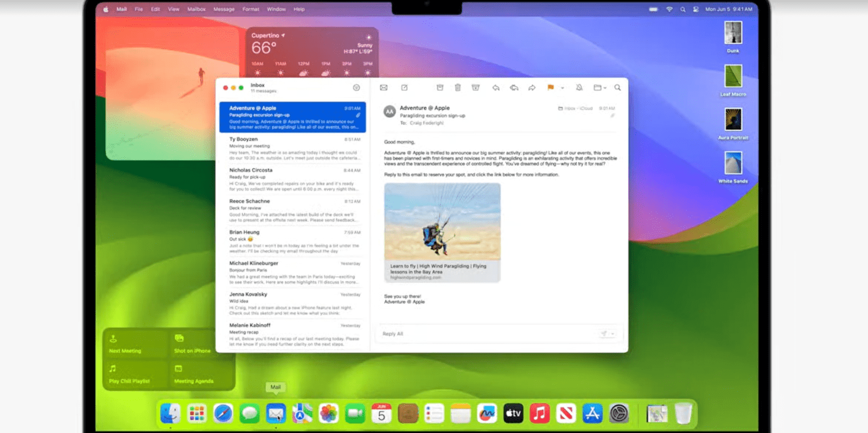Select the Leaf Macro desktop file

[x=733, y=80]
